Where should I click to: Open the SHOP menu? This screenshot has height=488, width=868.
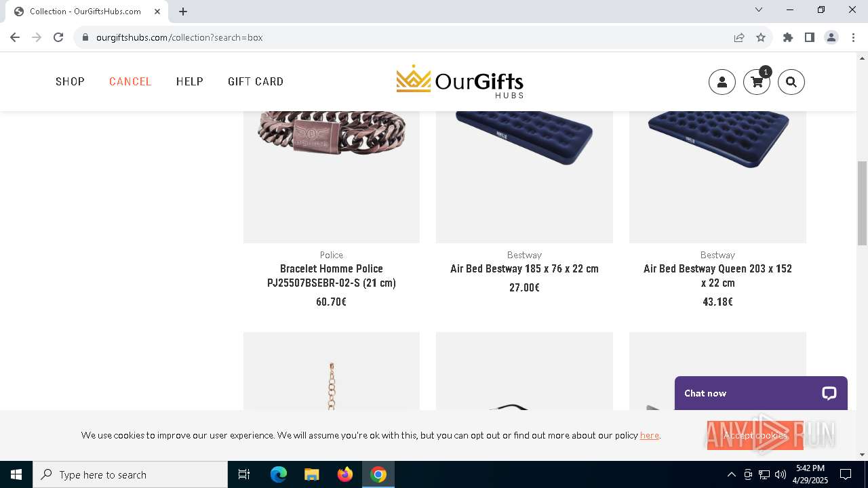coord(70,81)
